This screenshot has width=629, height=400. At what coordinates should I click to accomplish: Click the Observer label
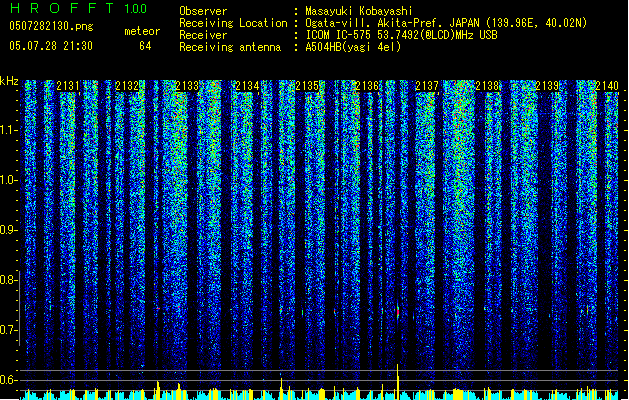(203, 11)
